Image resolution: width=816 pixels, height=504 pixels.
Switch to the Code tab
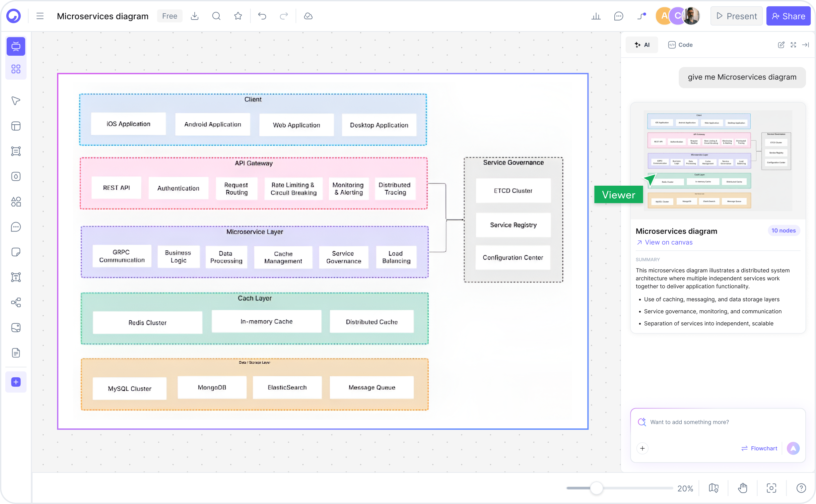(680, 45)
